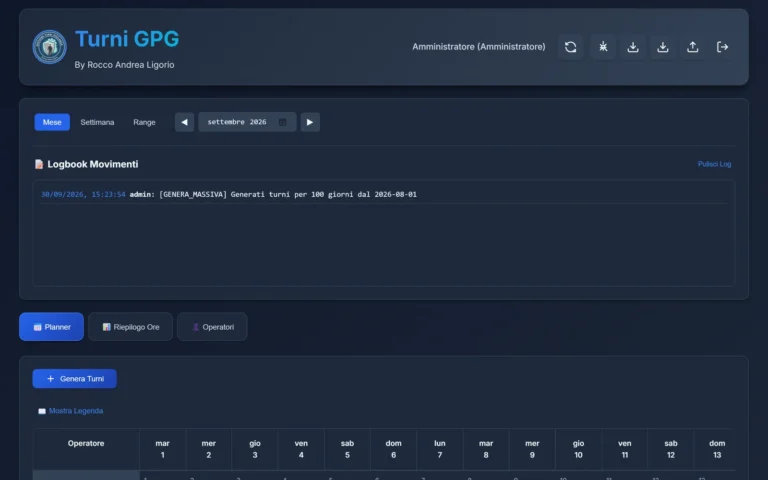
Task: Click the sab 5 column header
Action: coord(347,449)
